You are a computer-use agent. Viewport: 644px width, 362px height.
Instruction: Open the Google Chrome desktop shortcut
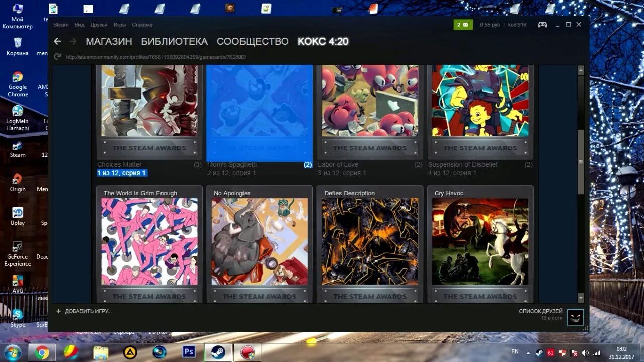point(18,83)
